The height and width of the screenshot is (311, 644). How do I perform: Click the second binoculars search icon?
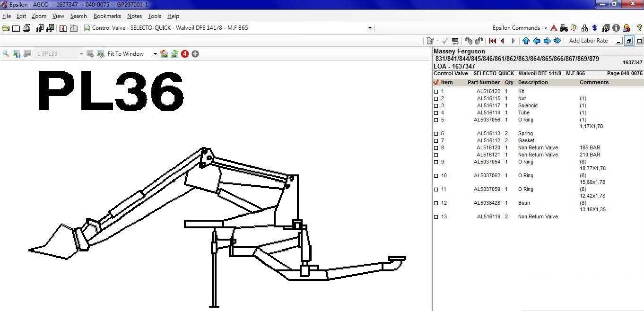click(x=50, y=28)
